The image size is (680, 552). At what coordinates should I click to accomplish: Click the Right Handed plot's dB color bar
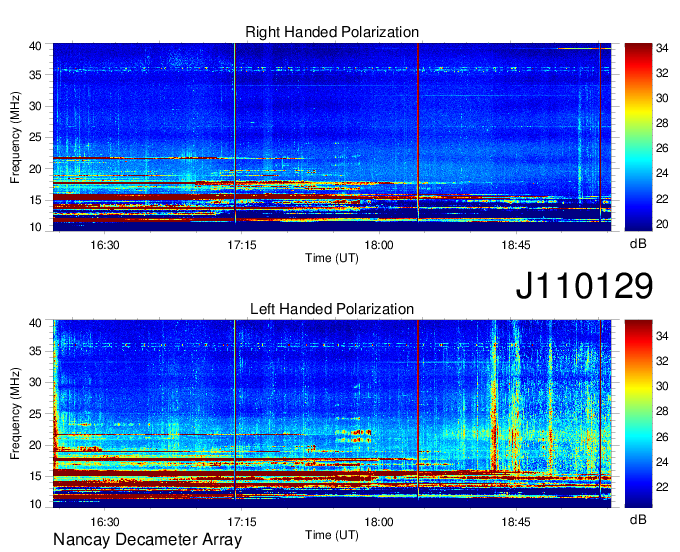(x=638, y=137)
